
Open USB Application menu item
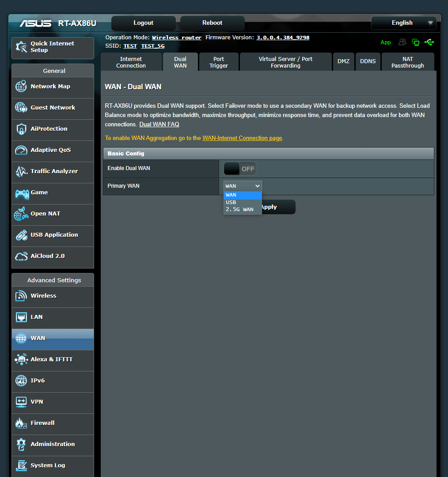pos(53,236)
